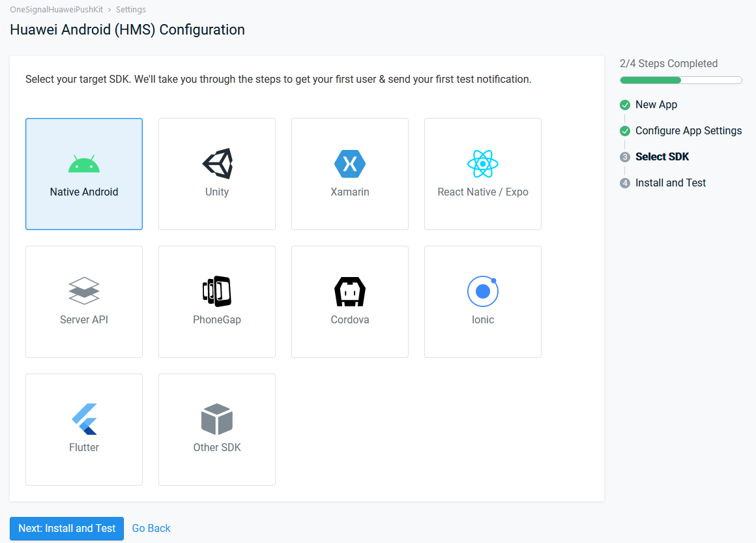Go to Configure App Settings step
This screenshot has width=756, height=543.
point(688,130)
